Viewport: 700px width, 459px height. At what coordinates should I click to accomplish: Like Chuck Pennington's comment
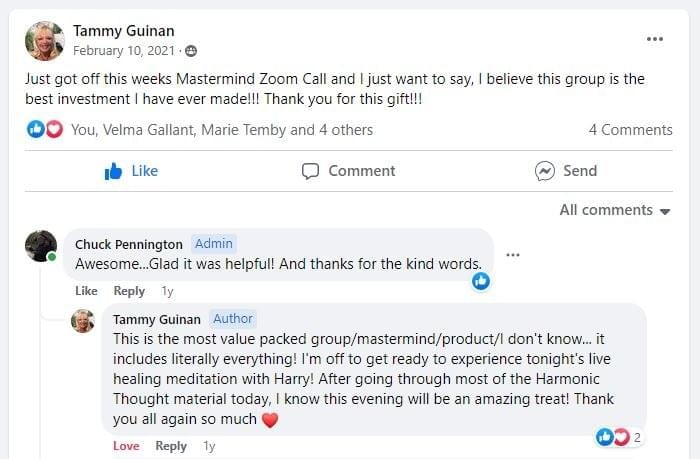86,291
